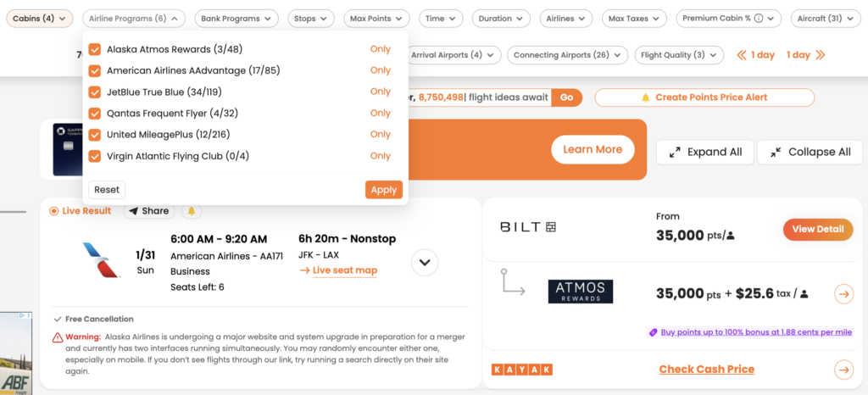Uncheck American Airlines AAdvantage checkbox
The image size is (868, 395).
tap(95, 71)
